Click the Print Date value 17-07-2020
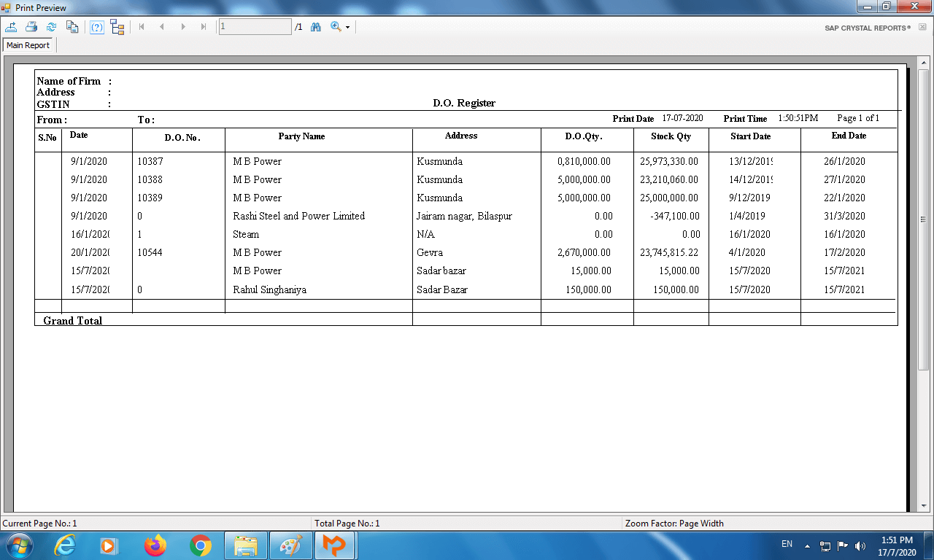 (x=682, y=118)
